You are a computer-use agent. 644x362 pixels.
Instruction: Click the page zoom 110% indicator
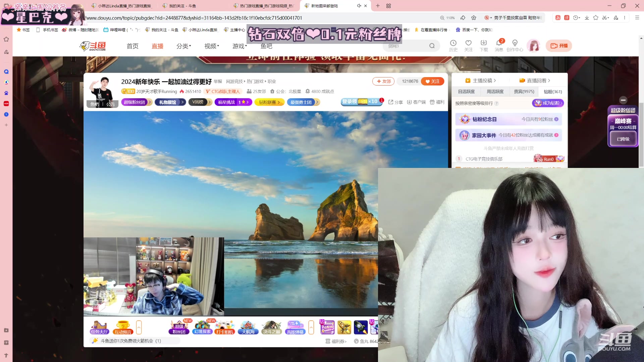click(447, 18)
